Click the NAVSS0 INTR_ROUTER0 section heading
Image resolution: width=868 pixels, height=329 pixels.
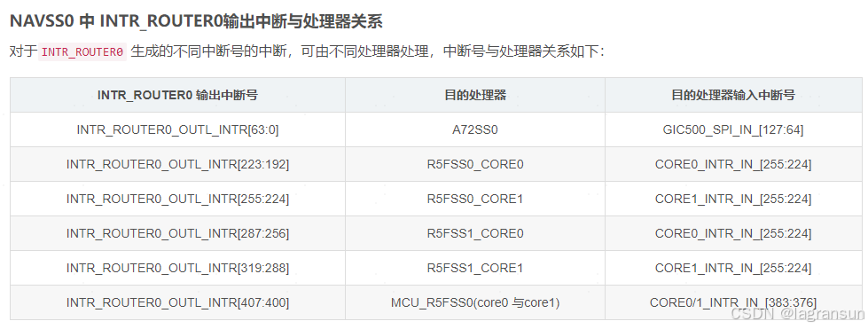click(196, 21)
